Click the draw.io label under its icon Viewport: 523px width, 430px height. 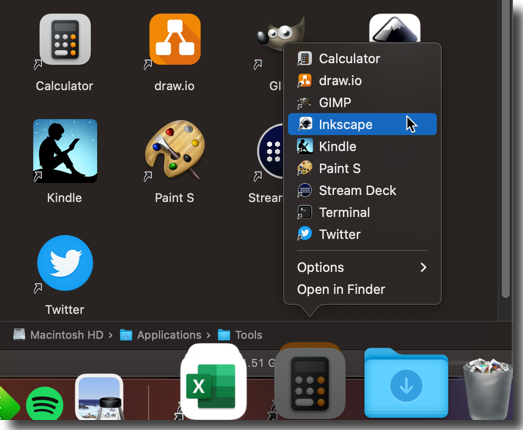tap(174, 86)
